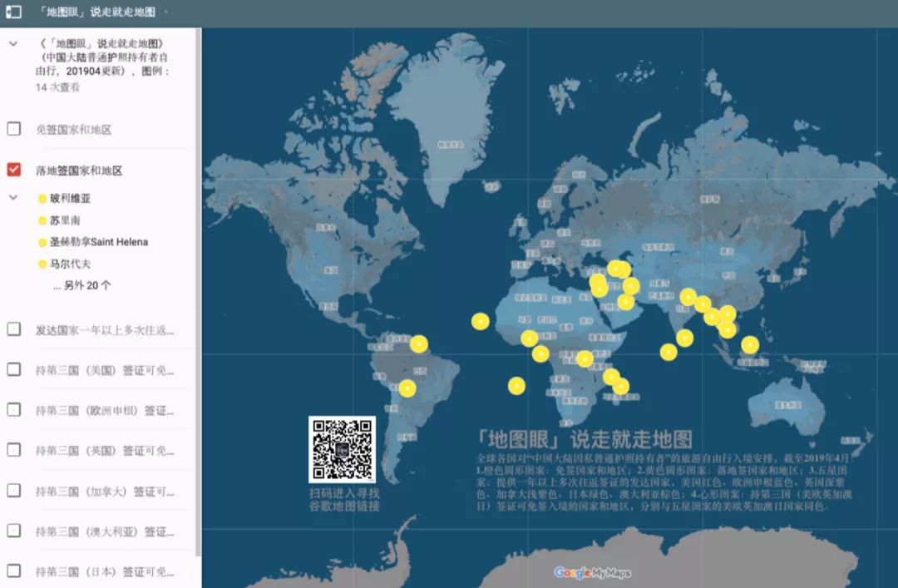Click the 14 次查看 view count text
Screen dimensions: 898x588
tap(57, 87)
